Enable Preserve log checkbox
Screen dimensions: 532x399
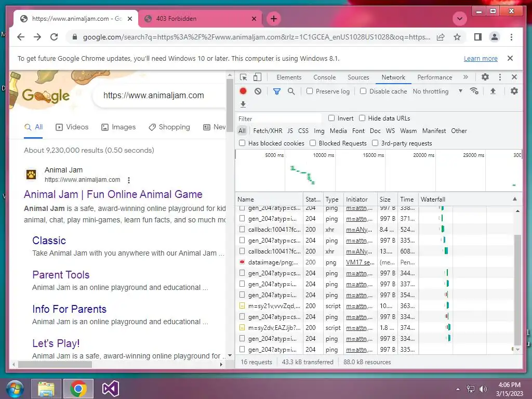[310, 91]
